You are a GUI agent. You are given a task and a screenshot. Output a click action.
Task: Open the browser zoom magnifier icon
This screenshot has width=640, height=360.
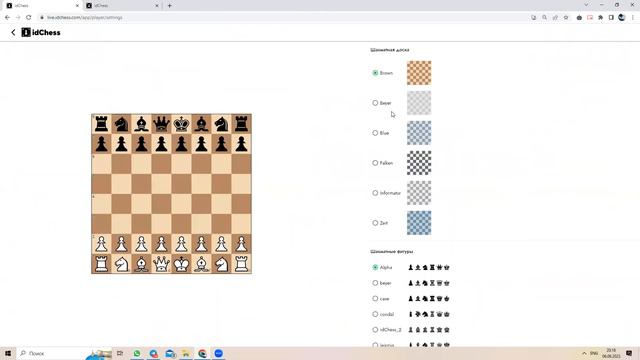[544, 18]
